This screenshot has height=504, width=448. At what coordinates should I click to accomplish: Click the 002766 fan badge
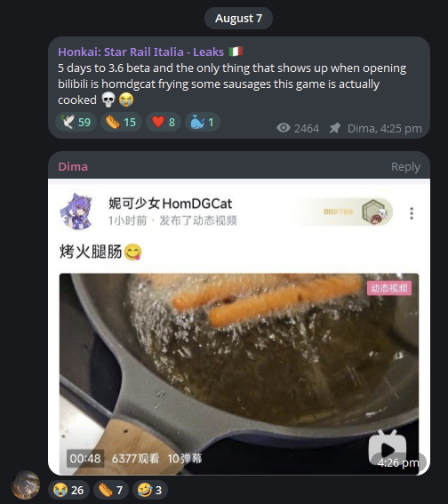[345, 212]
